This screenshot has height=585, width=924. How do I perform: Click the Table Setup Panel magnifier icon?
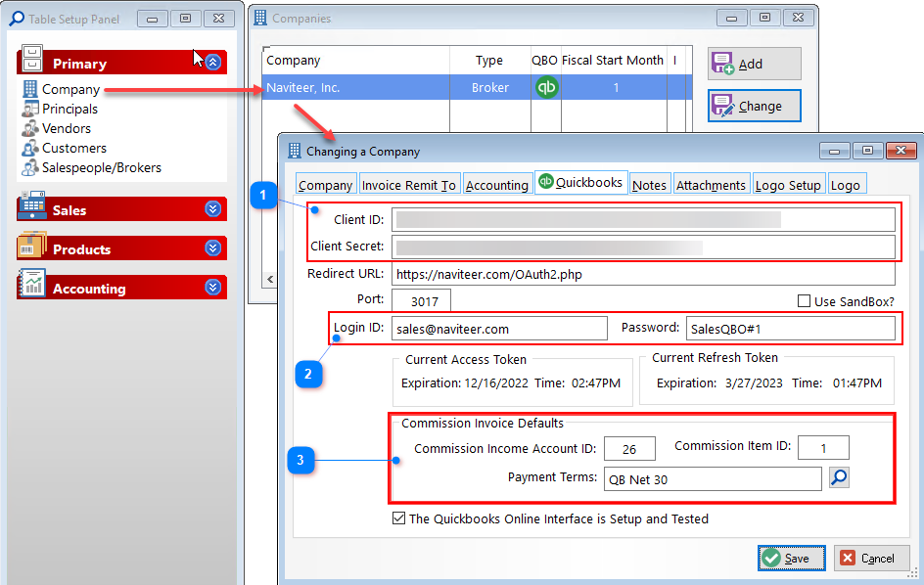tap(17, 19)
